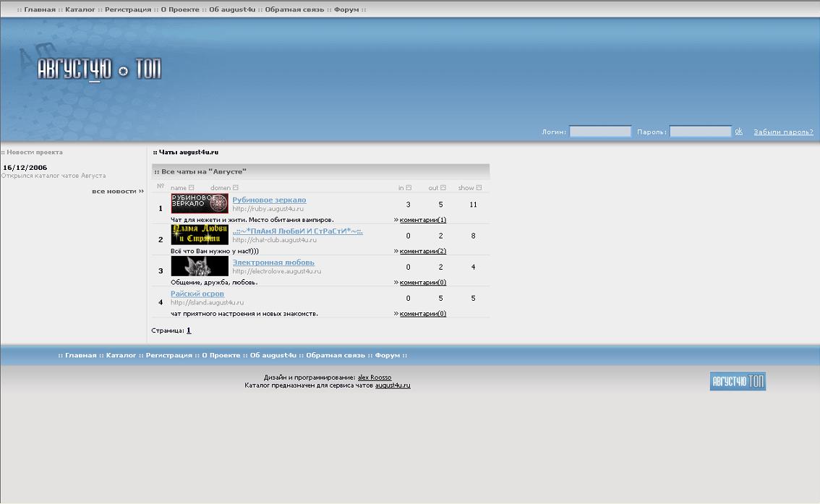Sort by show column icon
Image resolution: width=820 pixels, height=504 pixels.
(x=479, y=188)
